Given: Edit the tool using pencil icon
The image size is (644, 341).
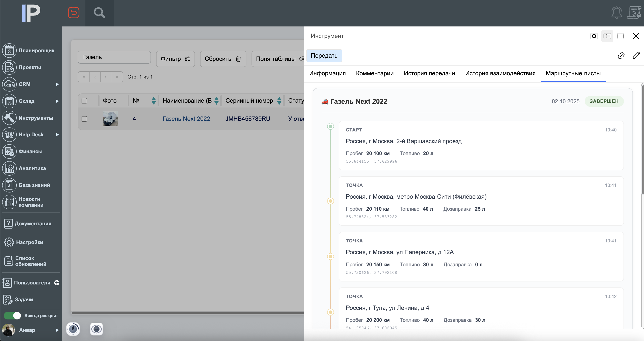Looking at the screenshot, I should coord(636,56).
